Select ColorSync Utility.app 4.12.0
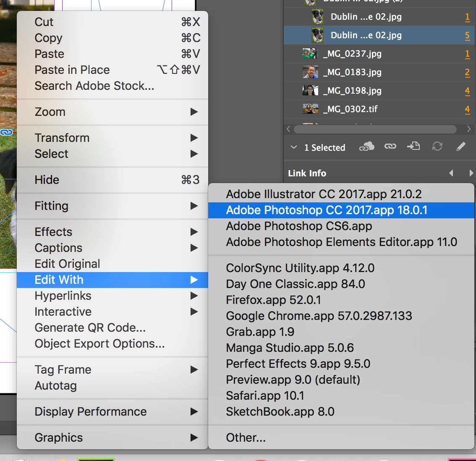Image resolution: width=476 pixels, height=461 pixels. click(341, 268)
